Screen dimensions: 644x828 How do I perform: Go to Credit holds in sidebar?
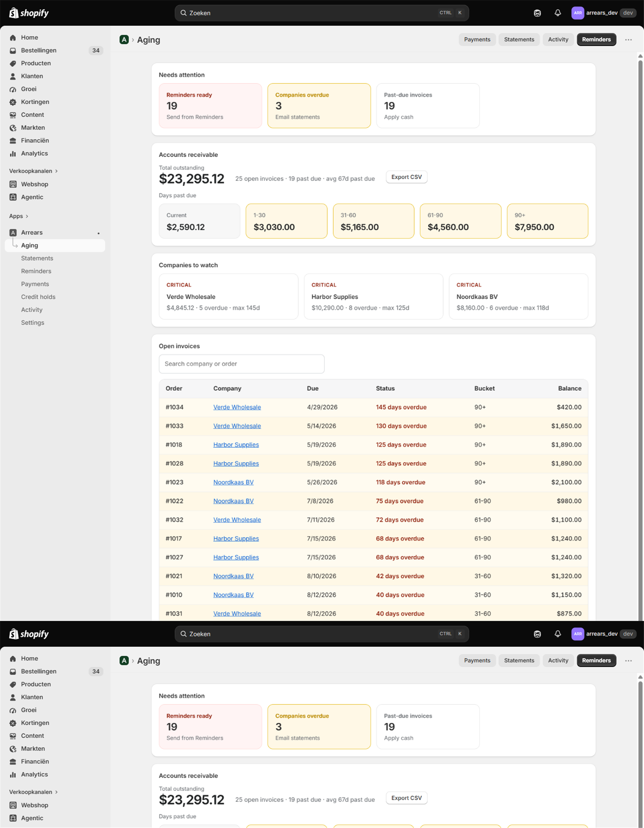pyautogui.click(x=38, y=297)
